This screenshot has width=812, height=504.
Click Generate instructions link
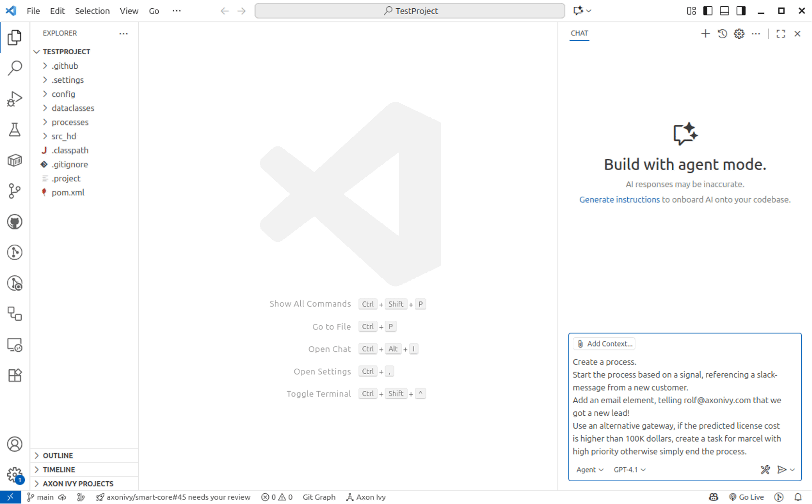pos(619,200)
